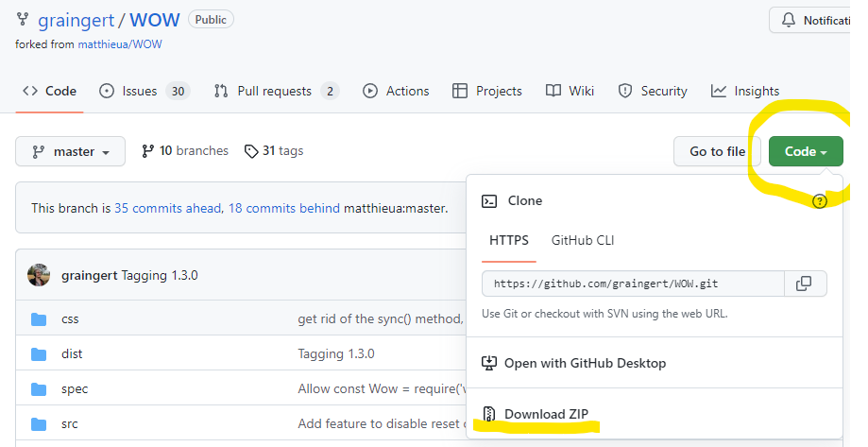The width and height of the screenshot is (868, 447).
Task: Switch to the Code tab
Action: (49, 91)
